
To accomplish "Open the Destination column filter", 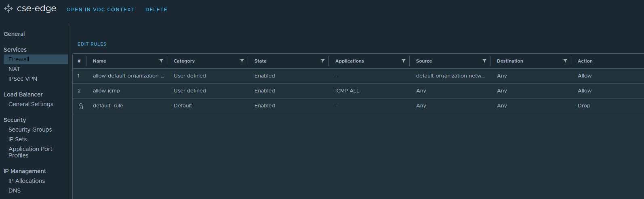I will pyautogui.click(x=565, y=61).
